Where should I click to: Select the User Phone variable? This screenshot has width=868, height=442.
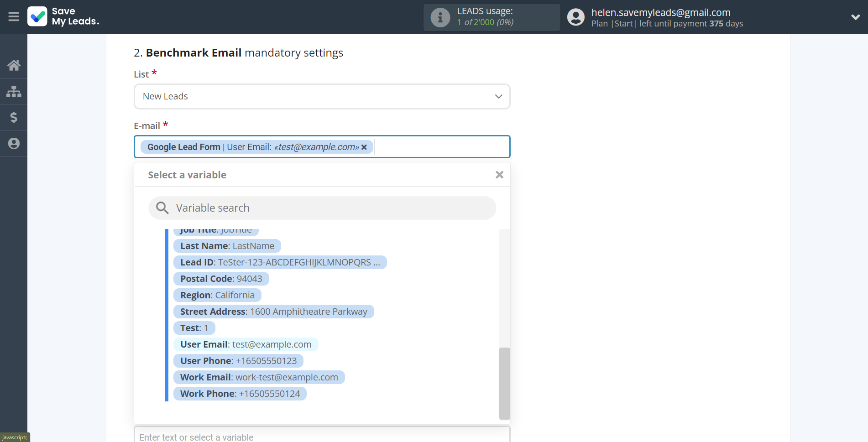[x=239, y=361]
